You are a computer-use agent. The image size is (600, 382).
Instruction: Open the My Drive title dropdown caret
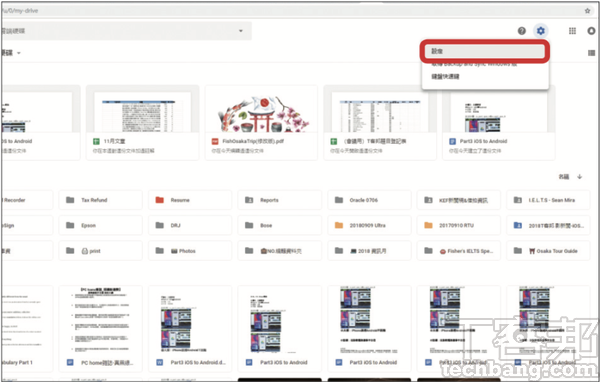pyautogui.click(x=19, y=53)
